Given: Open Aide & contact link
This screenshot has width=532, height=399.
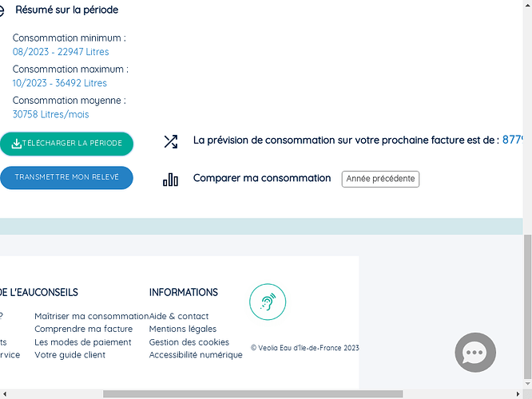Looking at the screenshot, I should (179, 316).
